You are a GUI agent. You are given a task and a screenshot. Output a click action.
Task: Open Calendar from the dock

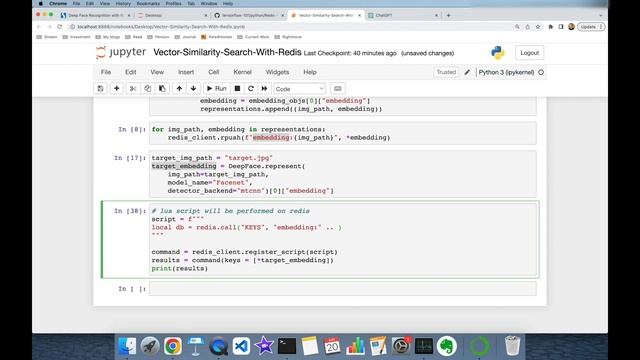pos(332,346)
